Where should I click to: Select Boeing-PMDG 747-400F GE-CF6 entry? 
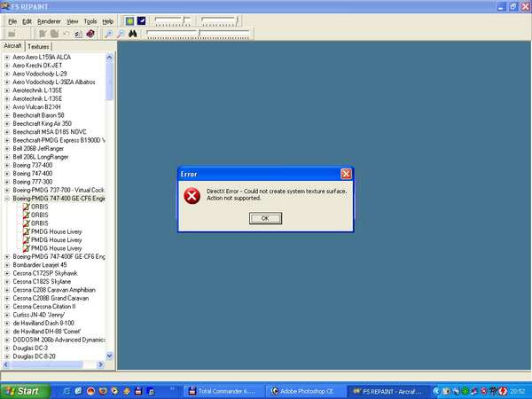[59, 256]
